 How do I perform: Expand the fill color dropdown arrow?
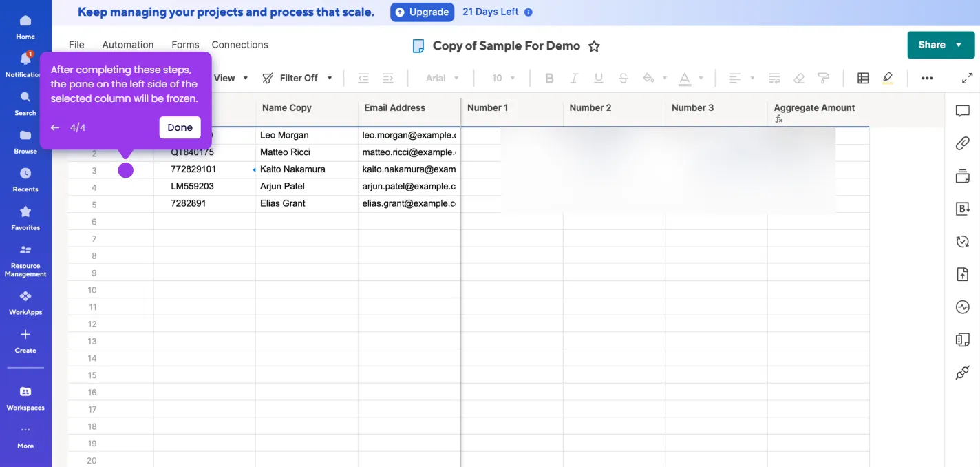coord(665,78)
